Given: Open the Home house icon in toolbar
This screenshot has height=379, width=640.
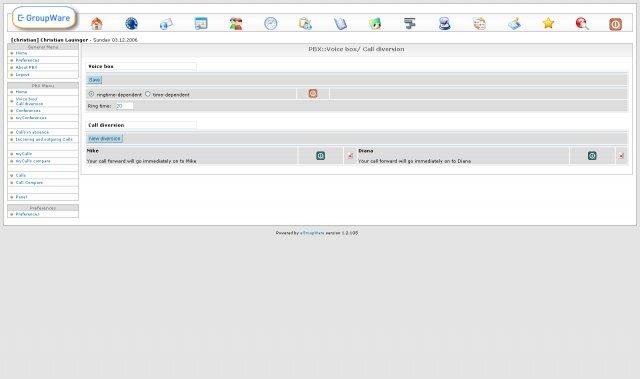Looking at the screenshot, I should coord(97,24).
